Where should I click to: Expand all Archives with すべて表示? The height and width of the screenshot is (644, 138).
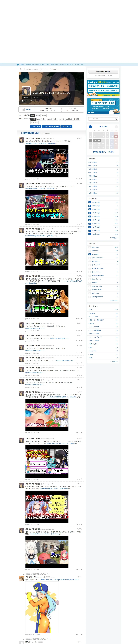114,238
